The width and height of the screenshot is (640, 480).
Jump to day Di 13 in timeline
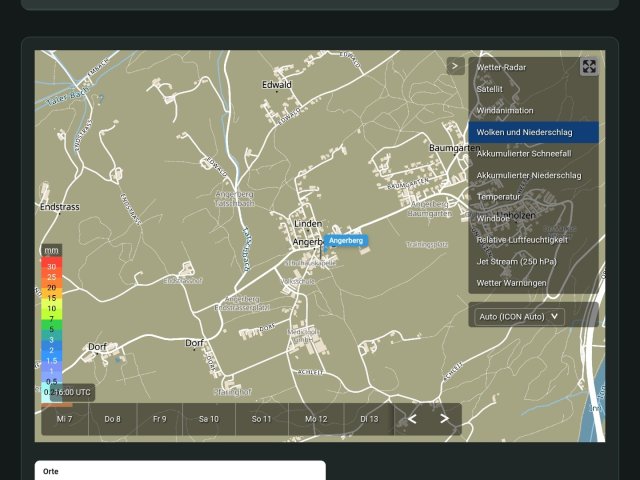(369, 419)
